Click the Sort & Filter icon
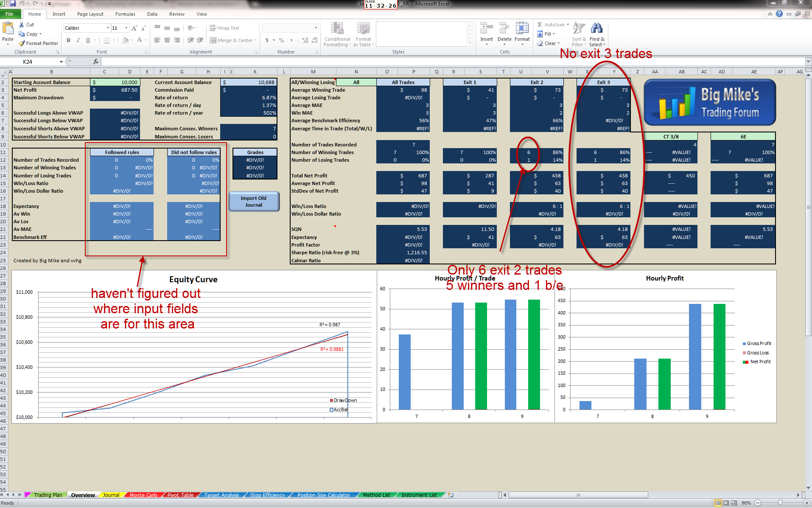 click(x=579, y=28)
